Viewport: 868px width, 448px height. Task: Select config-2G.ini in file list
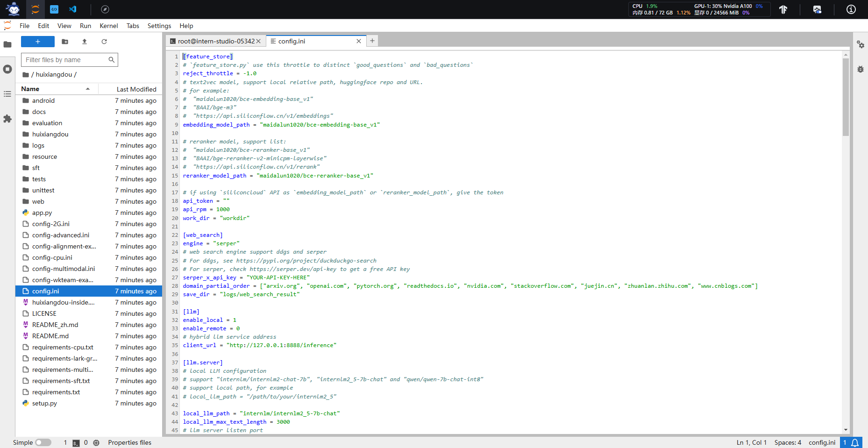(x=89, y=224)
